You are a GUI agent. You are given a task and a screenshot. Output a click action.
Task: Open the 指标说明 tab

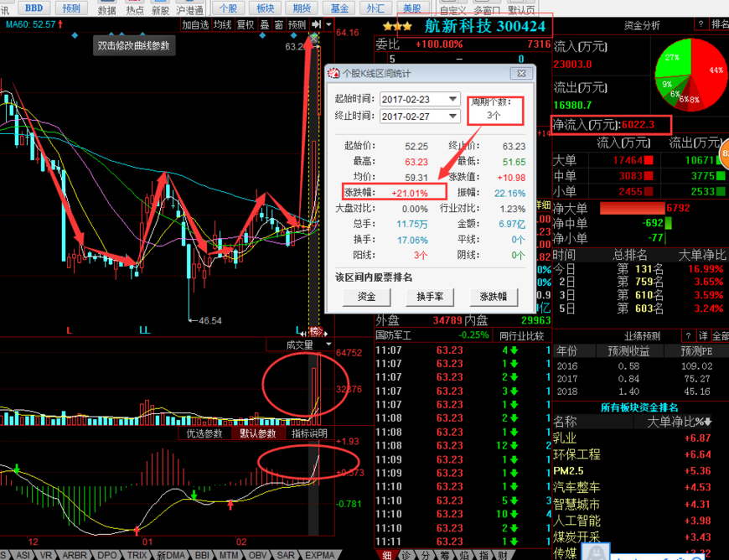tap(309, 433)
